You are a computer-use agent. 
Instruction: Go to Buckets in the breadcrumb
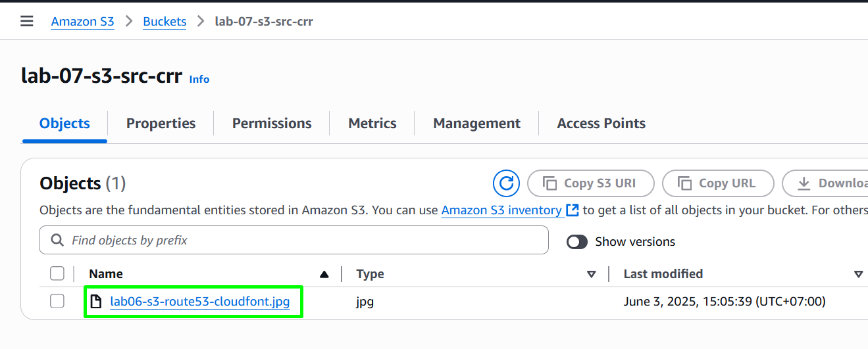point(165,21)
